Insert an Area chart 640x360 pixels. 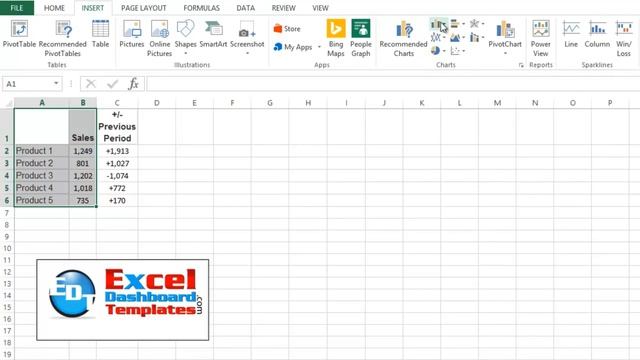[455, 38]
